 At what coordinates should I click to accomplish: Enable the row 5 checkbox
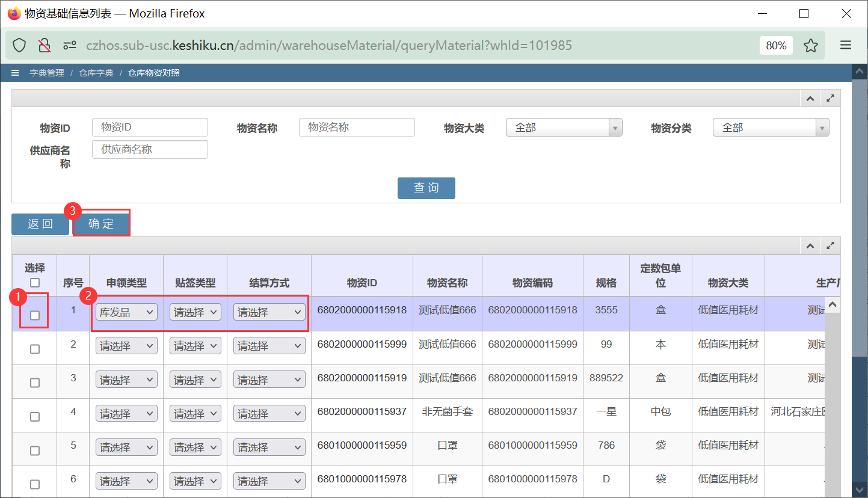[35, 450]
